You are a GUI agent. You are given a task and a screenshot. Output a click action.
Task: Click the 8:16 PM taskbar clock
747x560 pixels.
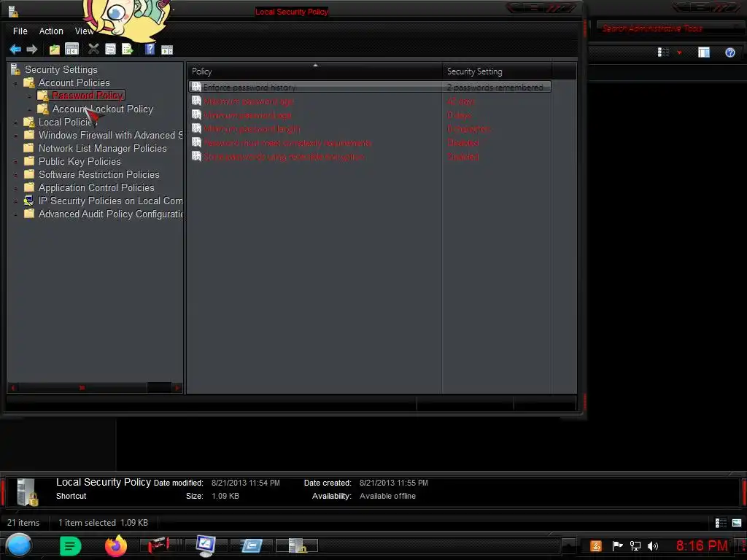coord(702,545)
